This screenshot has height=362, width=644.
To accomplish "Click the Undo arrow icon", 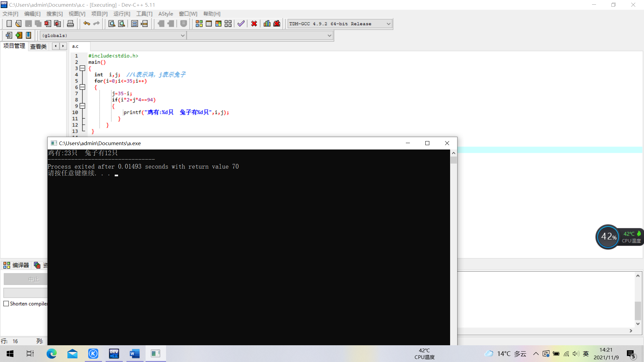I will coord(87,23).
